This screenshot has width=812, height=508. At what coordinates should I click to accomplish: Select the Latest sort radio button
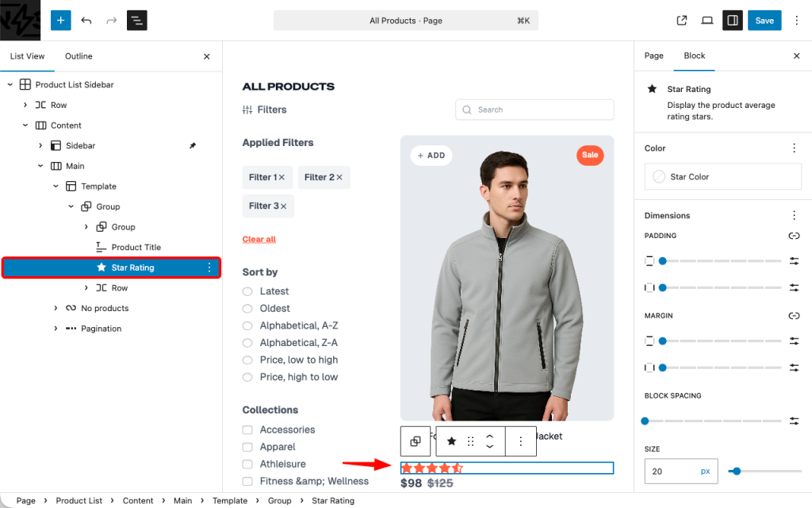[x=248, y=291]
